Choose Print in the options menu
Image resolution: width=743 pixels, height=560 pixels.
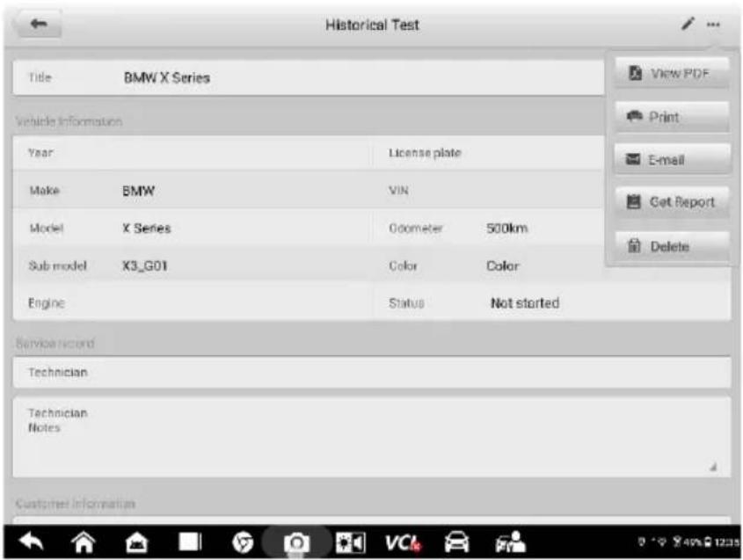tap(672, 117)
